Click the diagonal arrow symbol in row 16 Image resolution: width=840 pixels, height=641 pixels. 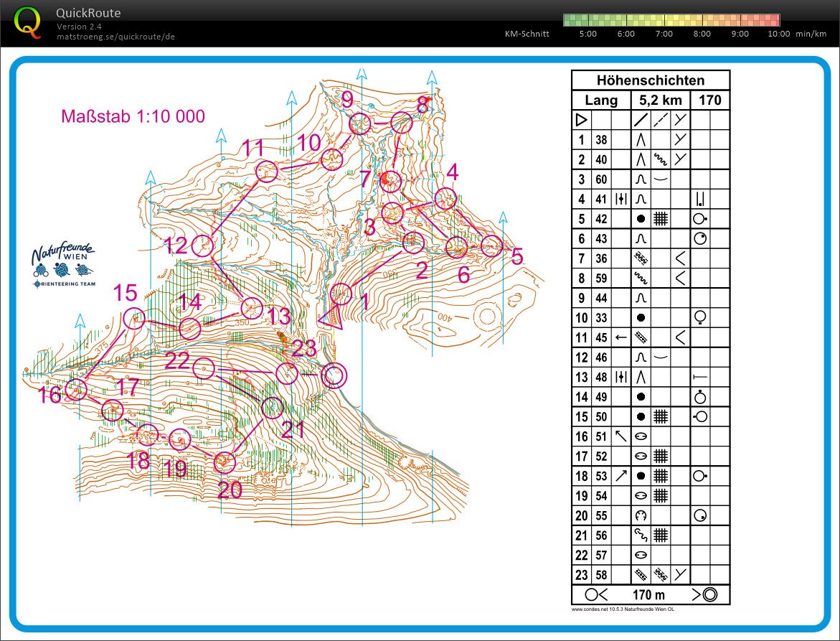pyautogui.click(x=621, y=436)
